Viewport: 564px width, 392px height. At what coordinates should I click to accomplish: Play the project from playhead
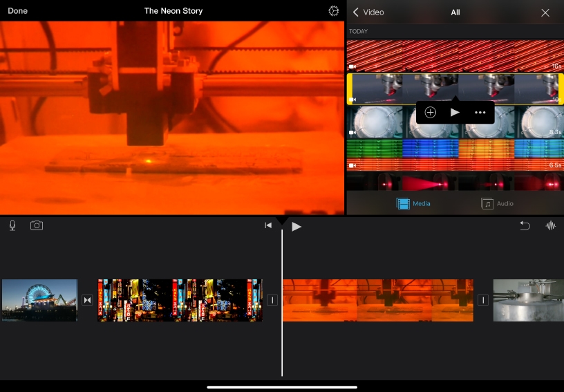click(297, 226)
